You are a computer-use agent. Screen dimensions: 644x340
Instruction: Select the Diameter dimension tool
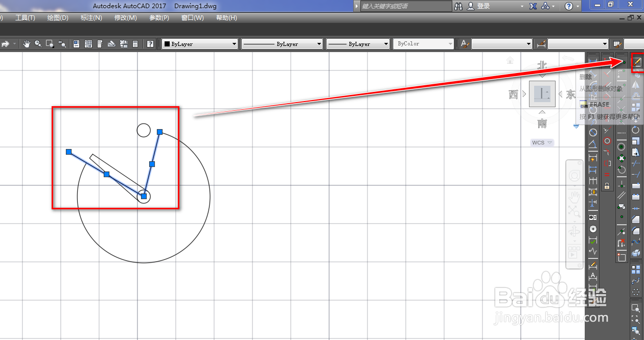click(x=593, y=133)
